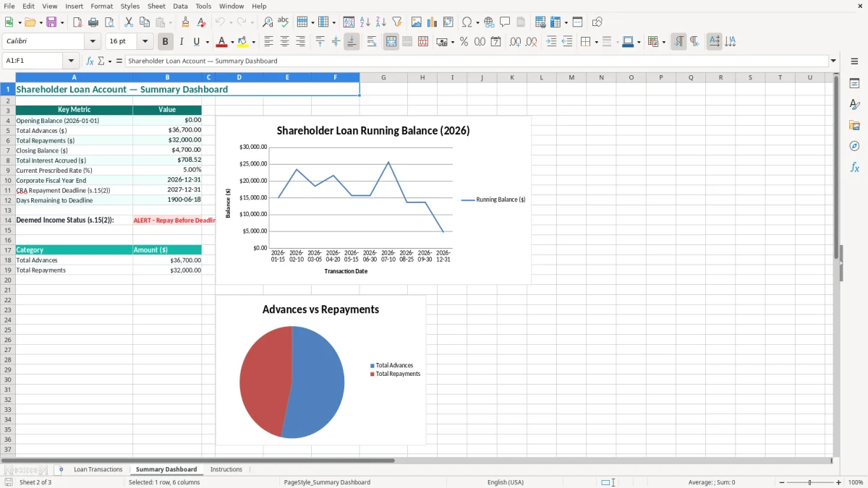Sort ascending A to Z
The height and width of the screenshot is (488, 868).
(365, 22)
